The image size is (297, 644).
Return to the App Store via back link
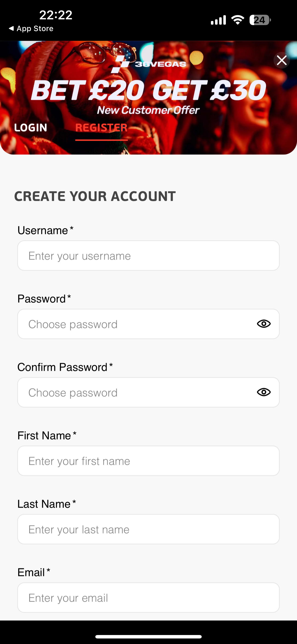31,29
